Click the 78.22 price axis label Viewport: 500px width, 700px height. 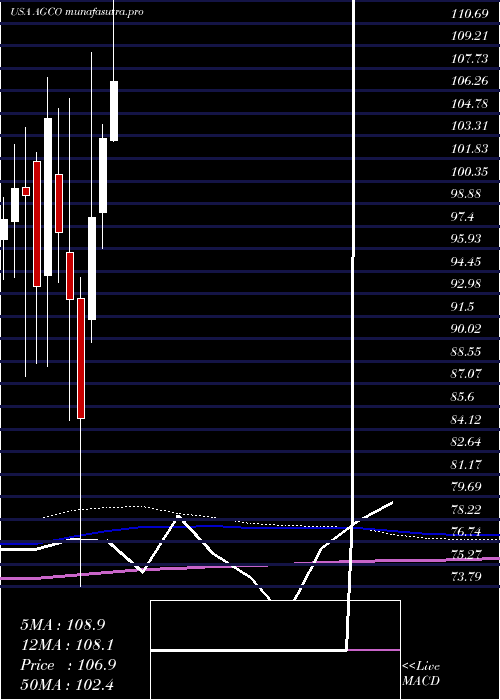pos(466,509)
